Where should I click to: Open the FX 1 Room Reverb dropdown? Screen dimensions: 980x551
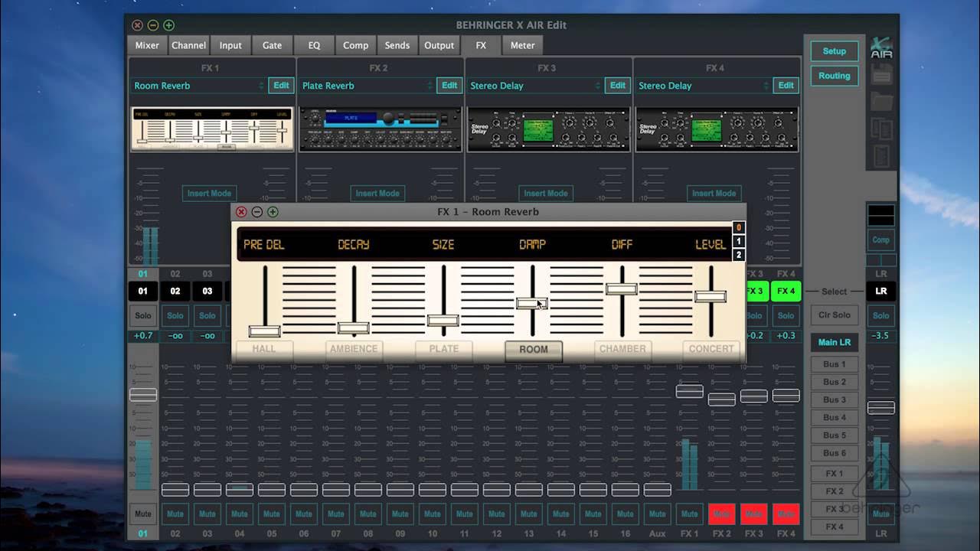coord(198,86)
